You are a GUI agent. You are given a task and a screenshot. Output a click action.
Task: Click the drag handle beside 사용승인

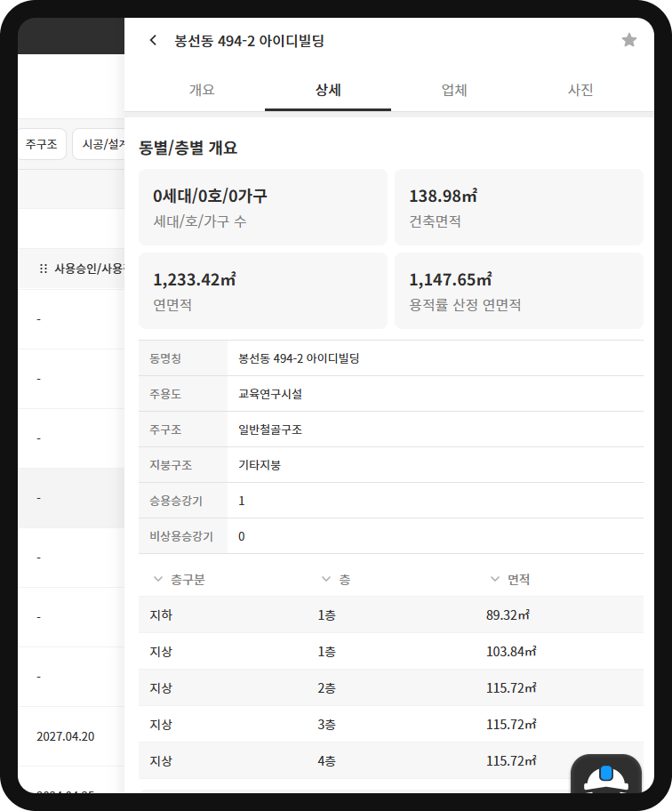(44, 269)
